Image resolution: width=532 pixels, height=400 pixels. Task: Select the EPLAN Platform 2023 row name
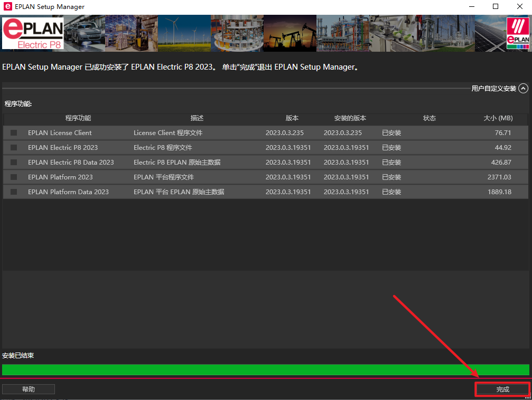tap(60, 177)
